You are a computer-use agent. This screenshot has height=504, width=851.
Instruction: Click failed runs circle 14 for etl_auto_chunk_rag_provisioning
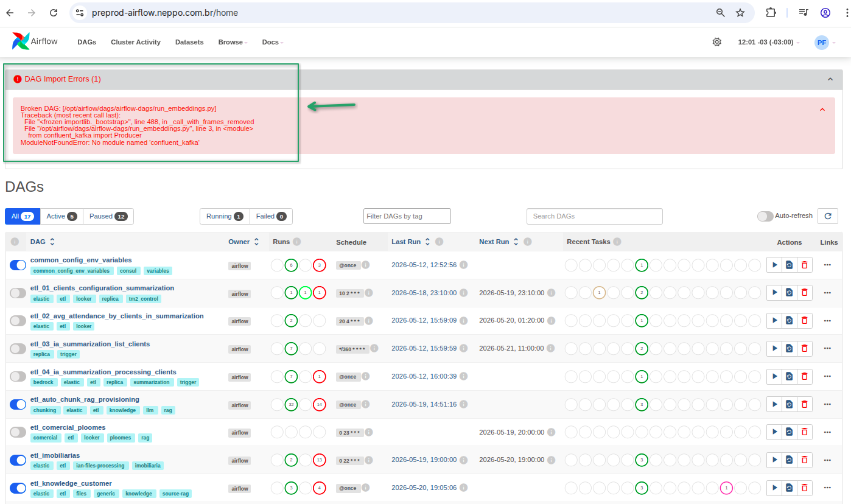pyautogui.click(x=320, y=404)
